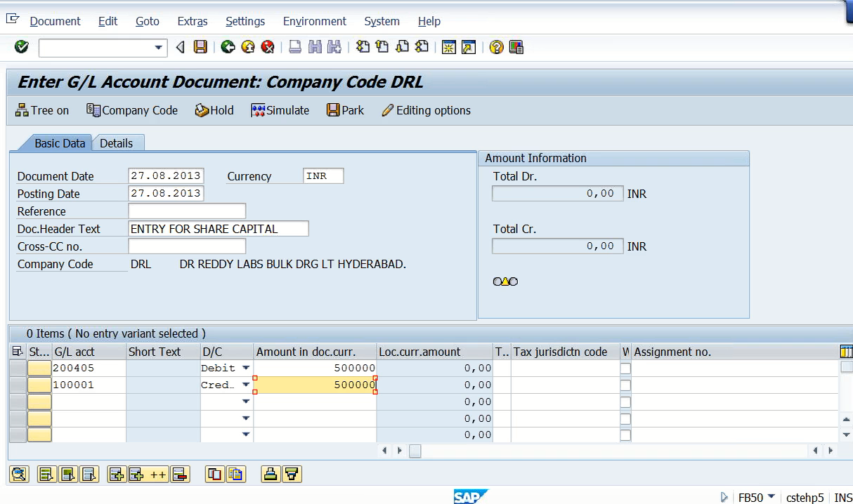Click the Previous Page icon
Screen dimensions: 853x504
click(x=382, y=47)
